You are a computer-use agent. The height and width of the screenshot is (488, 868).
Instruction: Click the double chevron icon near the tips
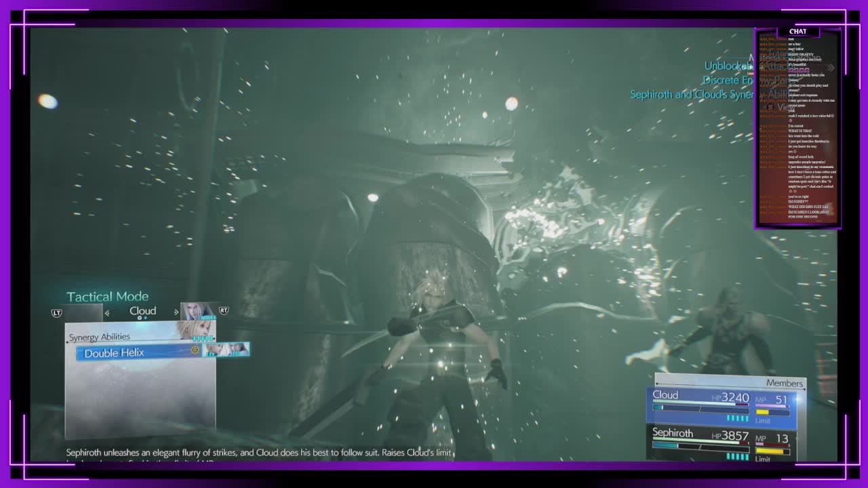[830, 67]
